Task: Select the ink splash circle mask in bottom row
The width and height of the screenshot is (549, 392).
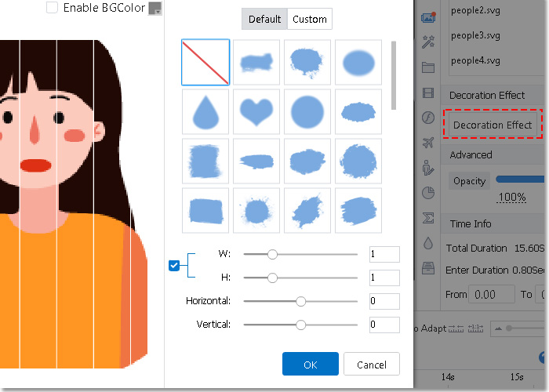Action: [256, 210]
